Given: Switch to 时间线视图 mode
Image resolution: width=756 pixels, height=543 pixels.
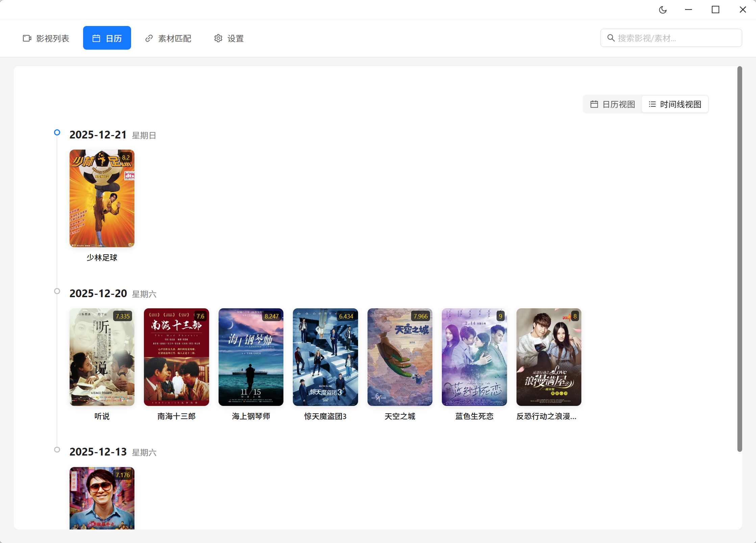Looking at the screenshot, I should pos(675,104).
